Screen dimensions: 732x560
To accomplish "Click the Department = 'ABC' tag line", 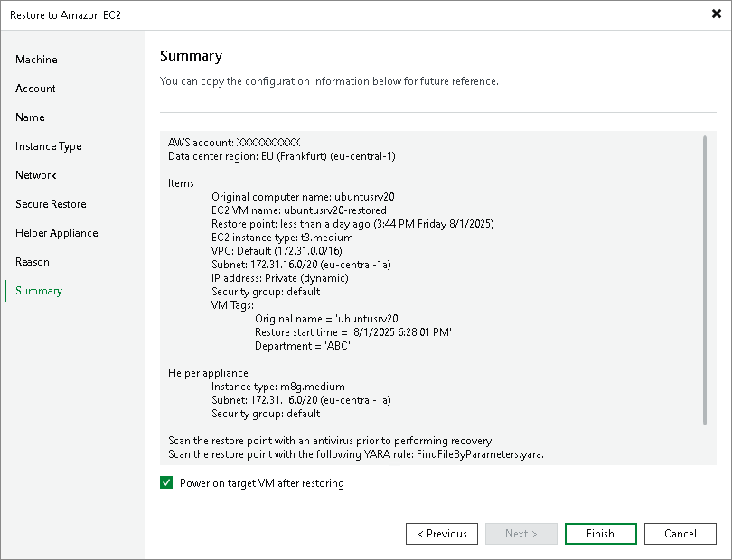I will coord(303,345).
